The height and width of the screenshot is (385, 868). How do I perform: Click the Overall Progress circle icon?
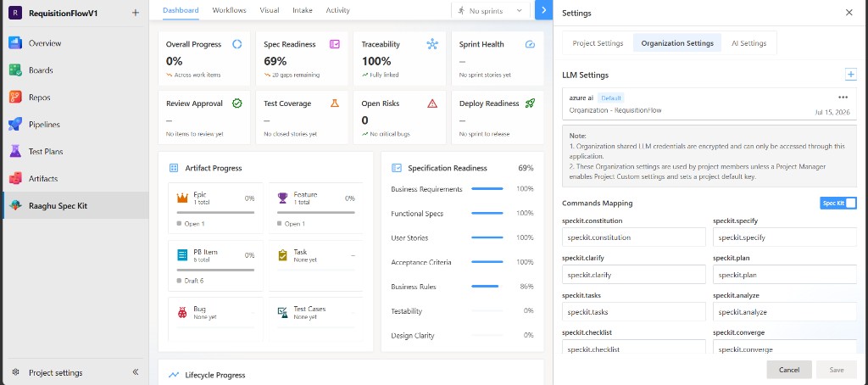pos(237,44)
